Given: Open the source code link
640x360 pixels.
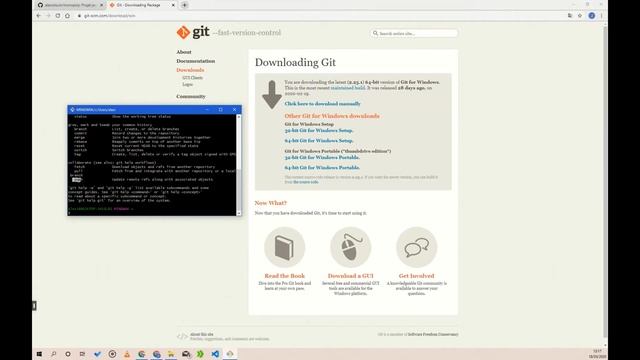Looking at the screenshot, I should (306, 182).
